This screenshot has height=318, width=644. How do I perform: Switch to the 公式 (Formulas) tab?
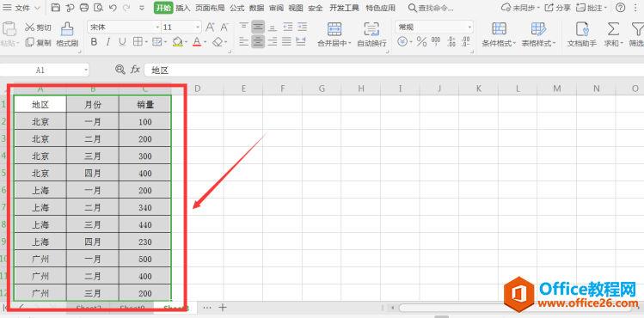(237, 8)
